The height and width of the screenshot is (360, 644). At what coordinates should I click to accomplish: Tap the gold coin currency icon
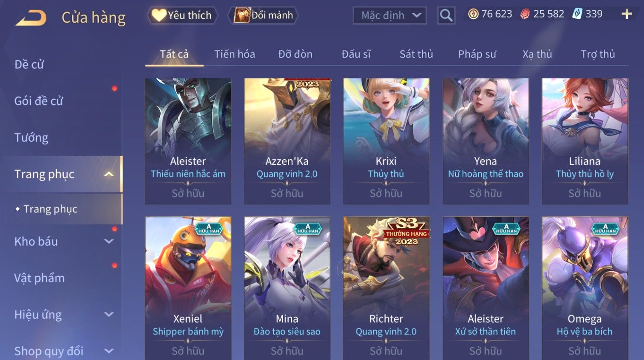(x=473, y=15)
